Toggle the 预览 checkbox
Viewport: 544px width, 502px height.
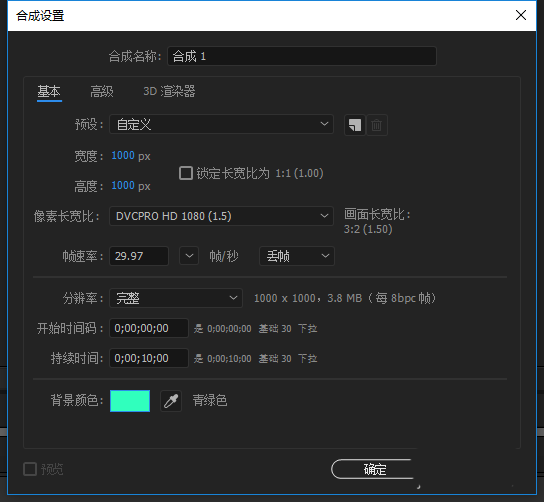point(30,469)
